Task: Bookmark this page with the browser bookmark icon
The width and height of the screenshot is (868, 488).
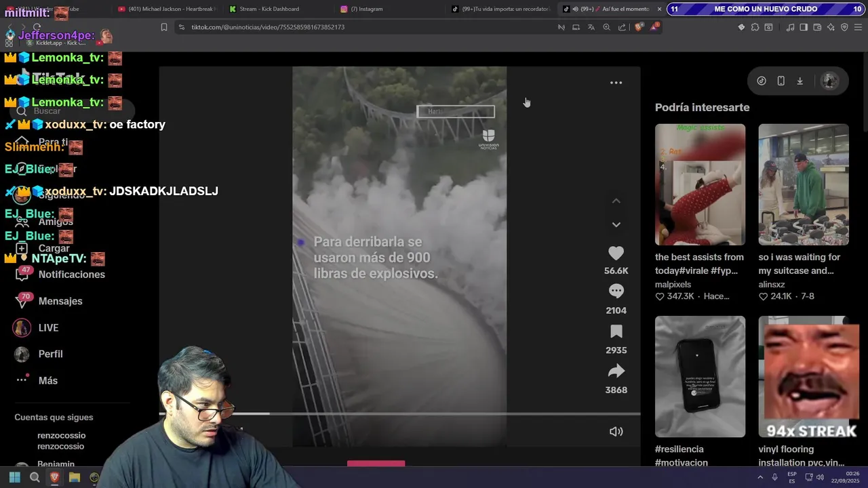Action: [163, 27]
